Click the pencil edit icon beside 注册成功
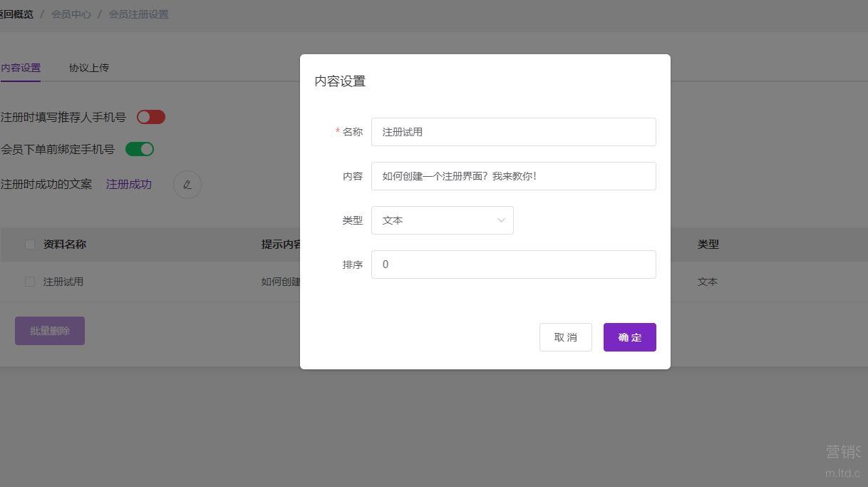Screen dimensions: 868x487 click(x=187, y=185)
